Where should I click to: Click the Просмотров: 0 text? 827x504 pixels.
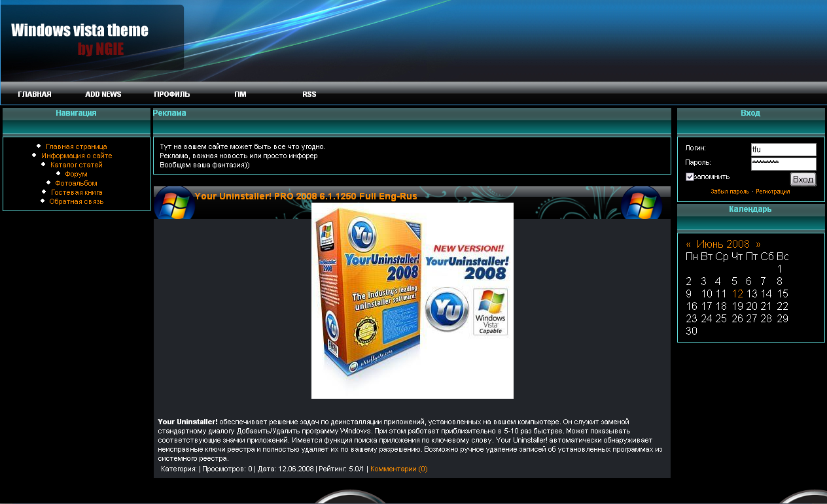tap(228, 469)
